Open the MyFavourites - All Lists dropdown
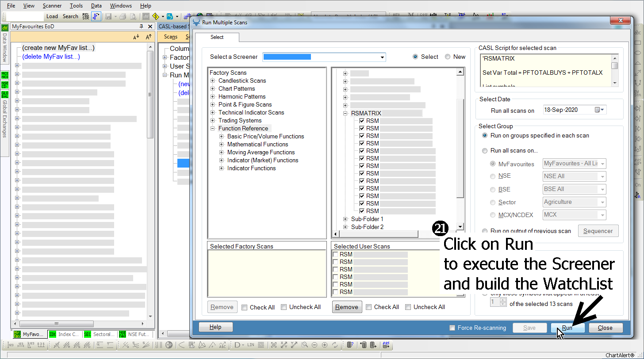Image resolution: width=644 pixels, height=359 pixels. (602, 164)
